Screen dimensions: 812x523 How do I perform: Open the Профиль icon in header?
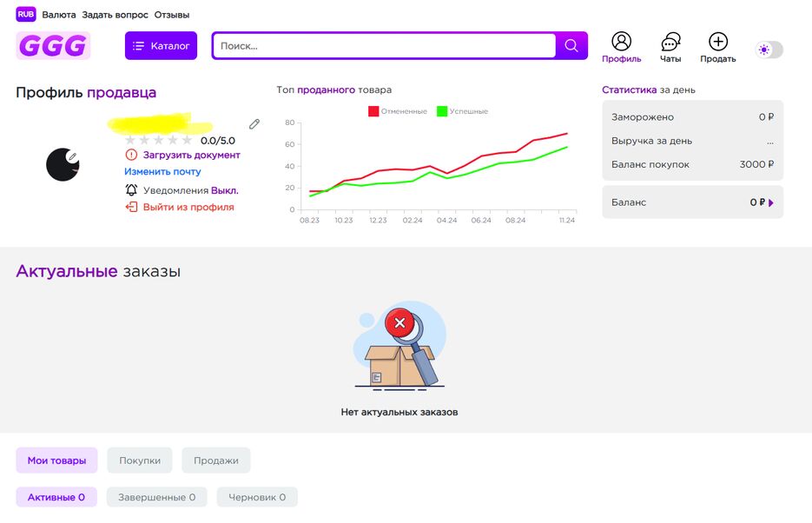[x=621, y=42]
